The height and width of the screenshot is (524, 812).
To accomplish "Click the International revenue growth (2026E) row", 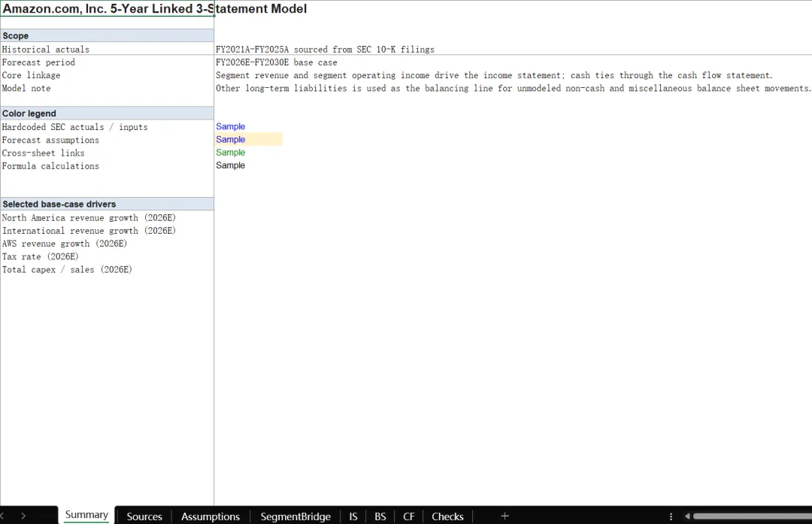I will pyautogui.click(x=108, y=230).
